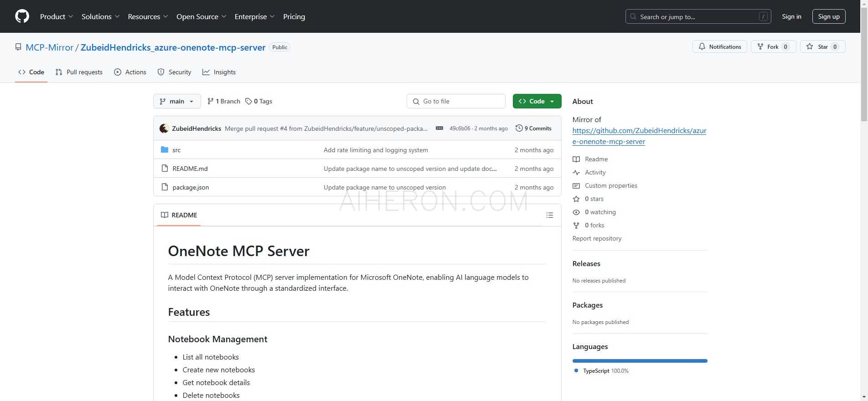Image resolution: width=868 pixels, height=401 pixels.
Task: Star the repository
Action: (x=822, y=46)
